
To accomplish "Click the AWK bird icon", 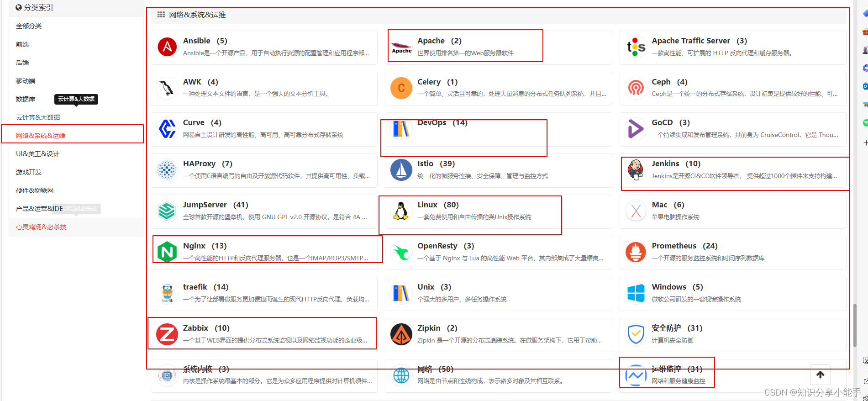I will [x=167, y=88].
